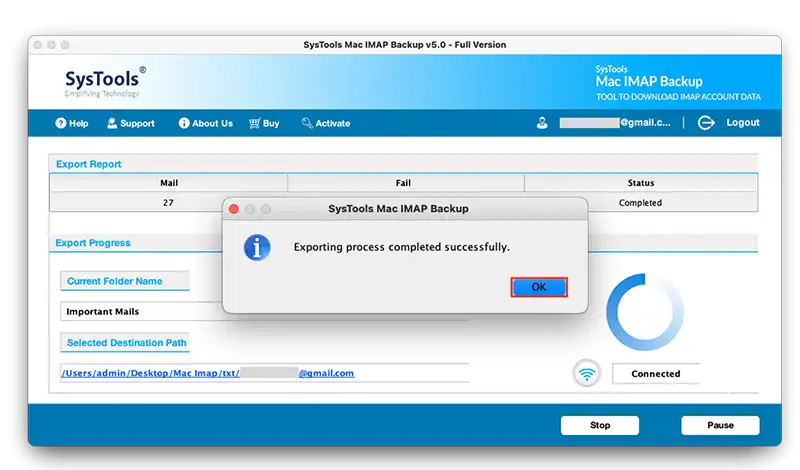Click OK in the export completed dialog

pos(539,287)
